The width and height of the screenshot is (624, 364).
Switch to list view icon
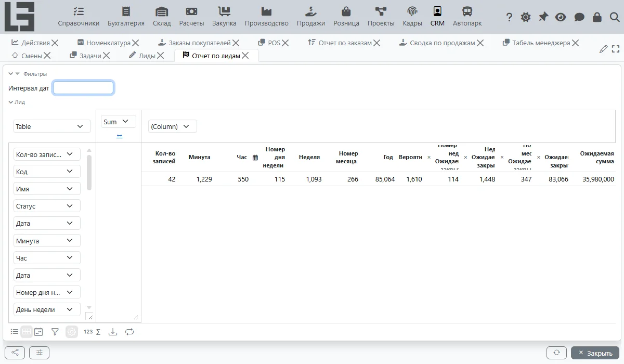pos(15,332)
